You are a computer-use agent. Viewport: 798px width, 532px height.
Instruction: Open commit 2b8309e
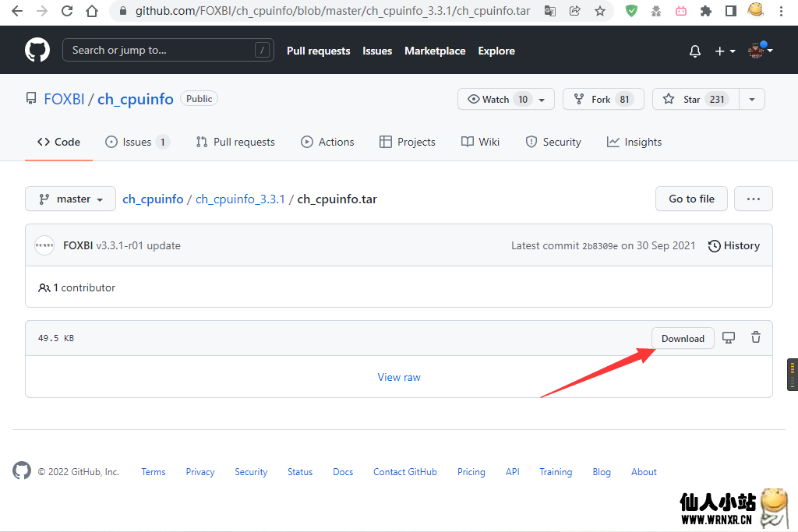(x=600, y=246)
